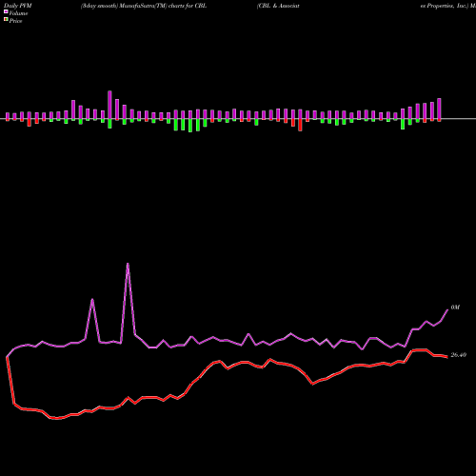Click the '26.40' price end label
Image resolution: width=476 pixels, height=476 pixels.
tap(459, 355)
